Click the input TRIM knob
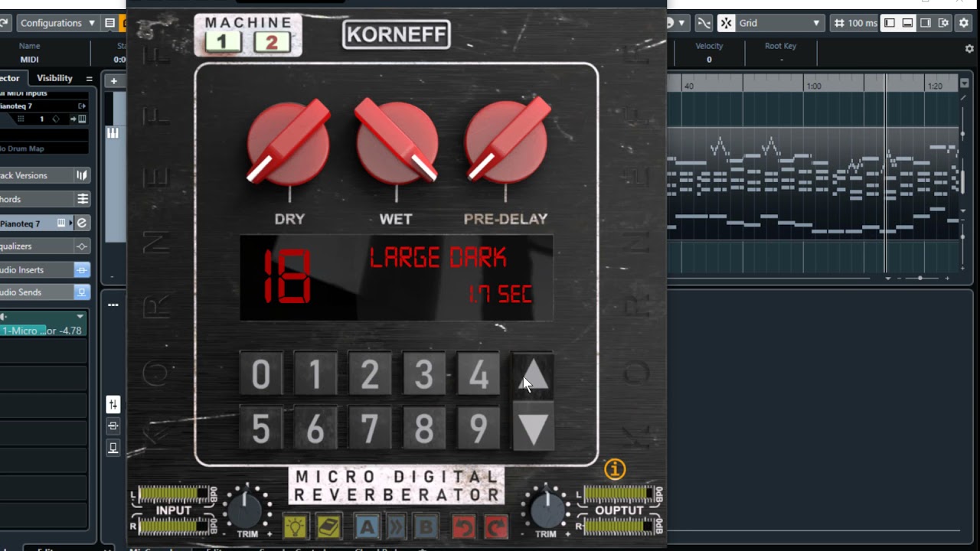Screen dimensions: 980x551 (245, 509)
